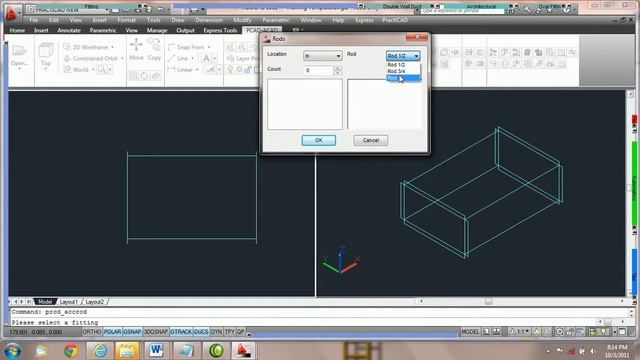Open the Location dropdown in Rods dialog
The height and width of the screenshot is (360, 640).
[322, 56]
